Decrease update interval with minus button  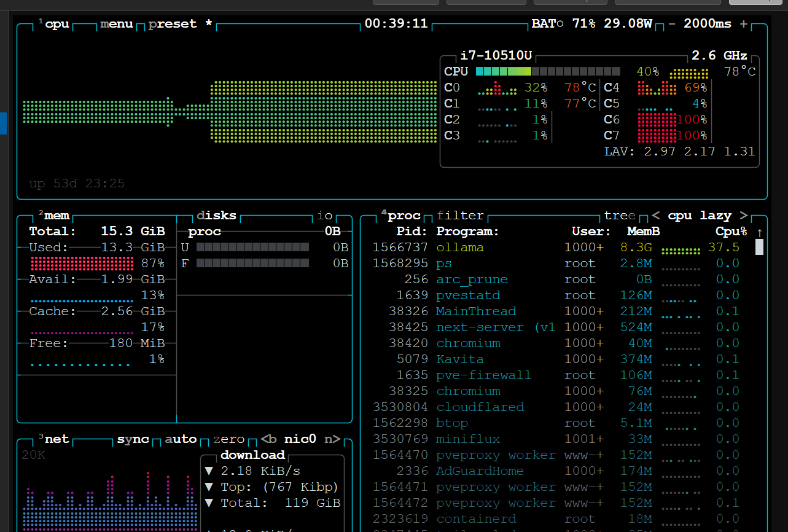672,24
